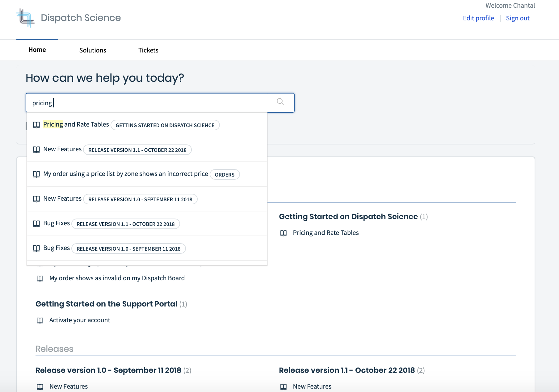Click 'Release Version 1.0' tag on Bug Fixes suggestion
Viewport: 559px width, 392px height.
128,248
